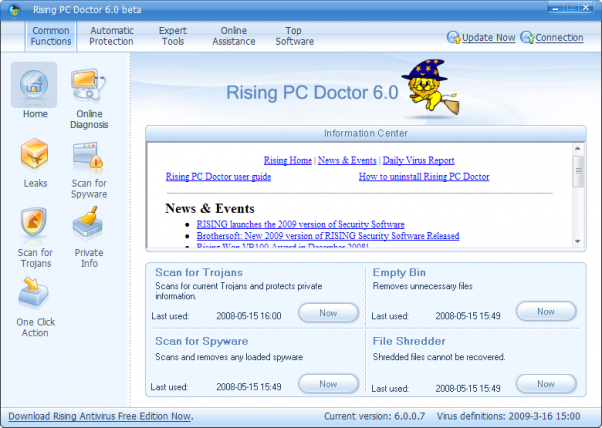Click the Information Center panel header
Viewport: 602px width, 428px height.
pyautogui.click(x=366, y=133)
